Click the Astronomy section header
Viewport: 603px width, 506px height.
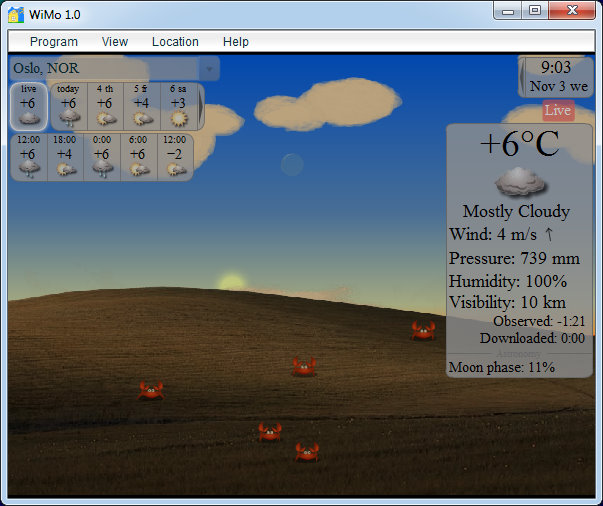click(519, 353)
